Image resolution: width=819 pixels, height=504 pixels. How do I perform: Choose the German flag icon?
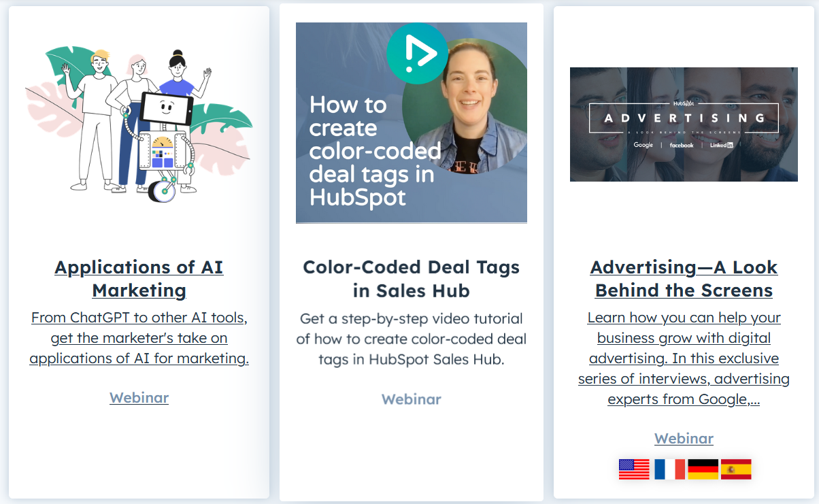pos(703,469)
